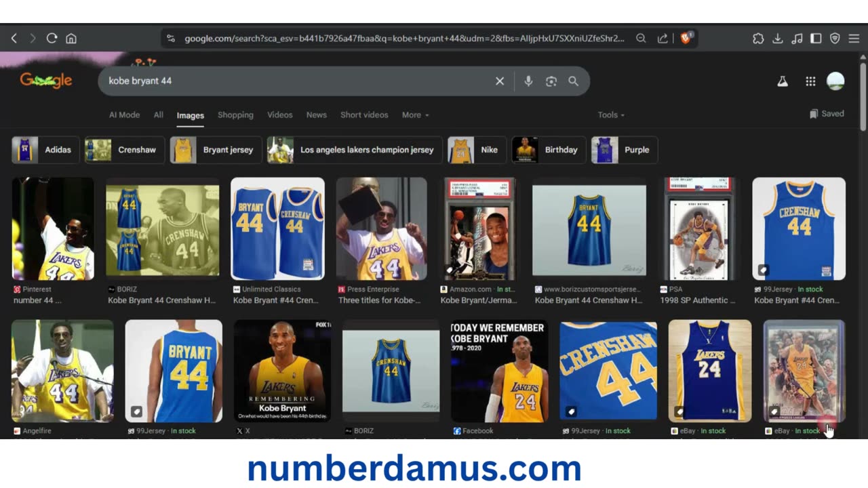Viewport: 868px width, 488px height.
Task: Open the Tools dropdown
Action: 611,115
